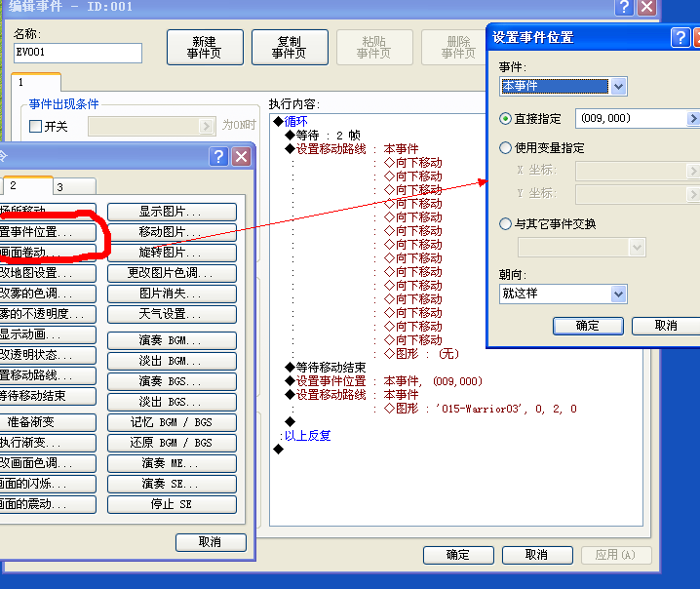Click the 图片消失... command button
The height and width of the screenshot is (589, 700).
pyautogui.click(x=172, y=294)
